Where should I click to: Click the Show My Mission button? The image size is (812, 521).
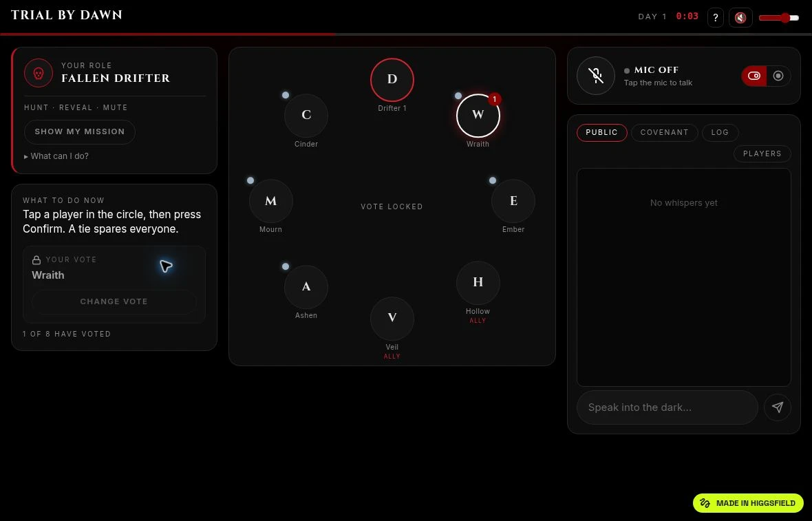pos(80,131)
